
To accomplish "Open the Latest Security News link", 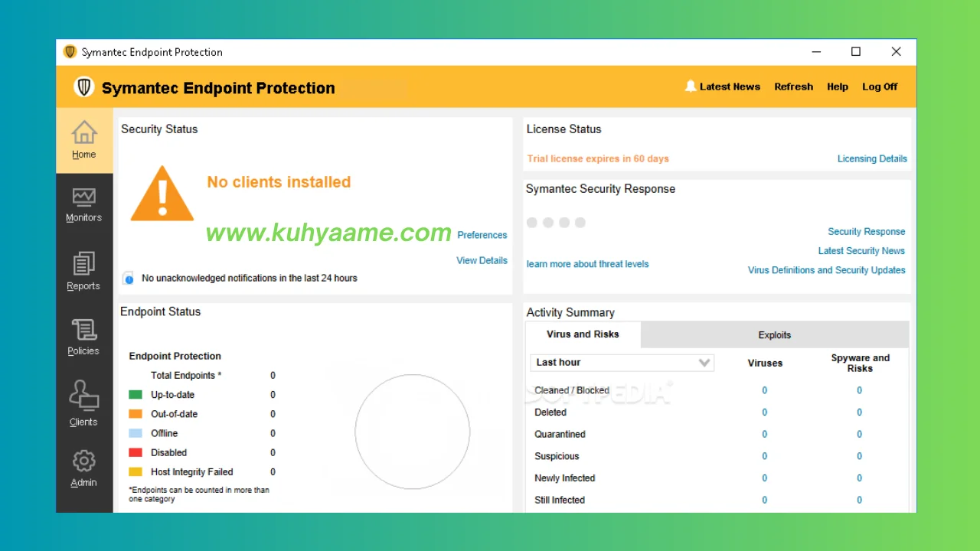I will pyautogui.click(x=861, y=250).
